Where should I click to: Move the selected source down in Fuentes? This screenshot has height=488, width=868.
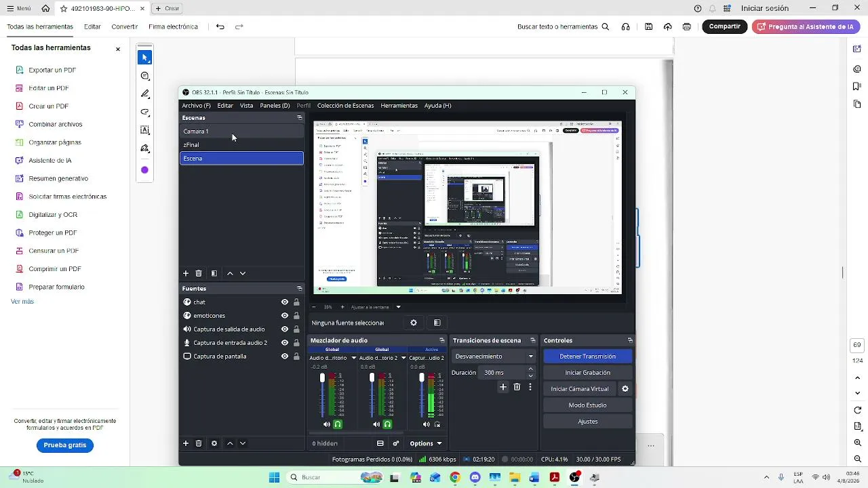243,443
